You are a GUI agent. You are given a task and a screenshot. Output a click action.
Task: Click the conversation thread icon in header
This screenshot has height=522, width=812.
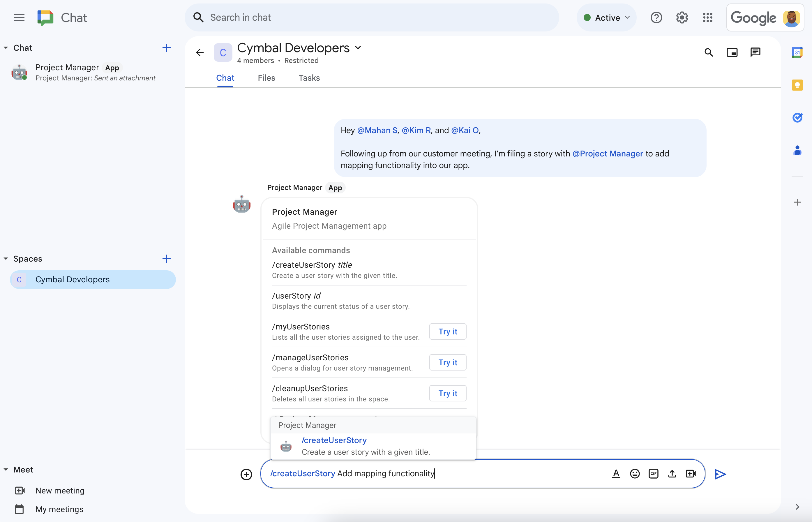click(755, 52)
